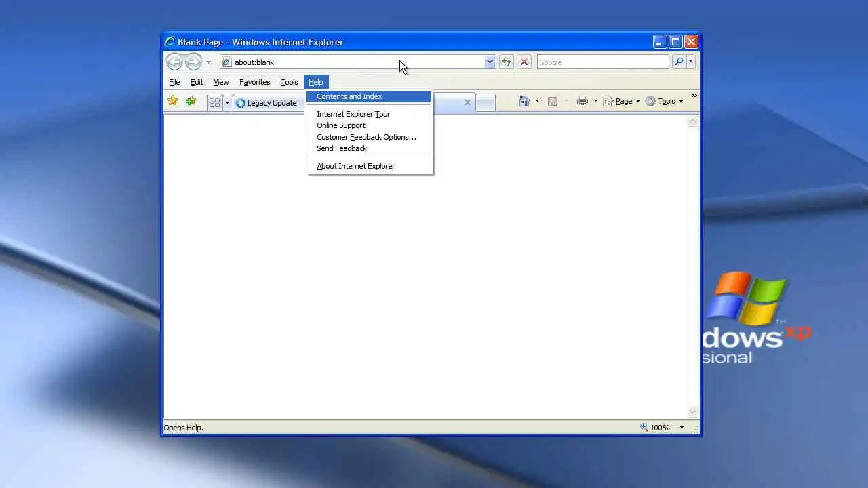Choose Send Feedback
868x488 pixels.
coord(368,148)
